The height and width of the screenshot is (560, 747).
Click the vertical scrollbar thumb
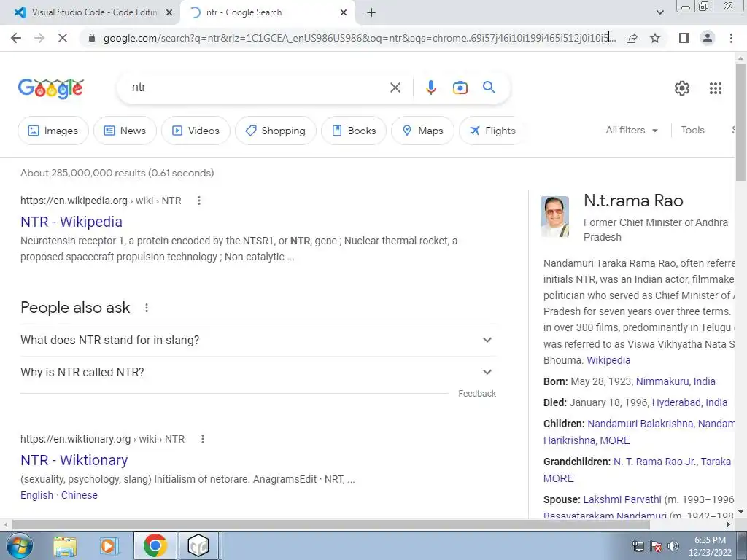point(740,122)
